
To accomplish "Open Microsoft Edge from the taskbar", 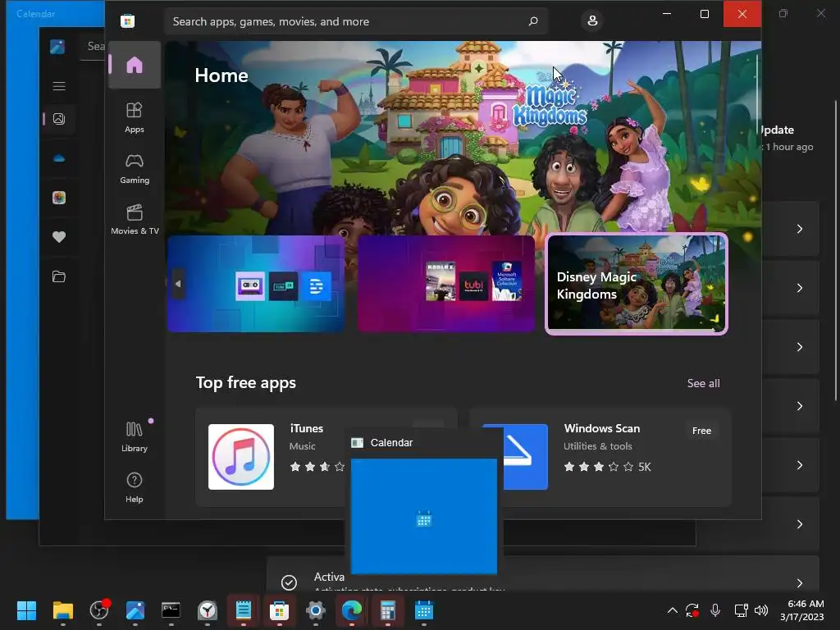I will click(x=351, y=610).
